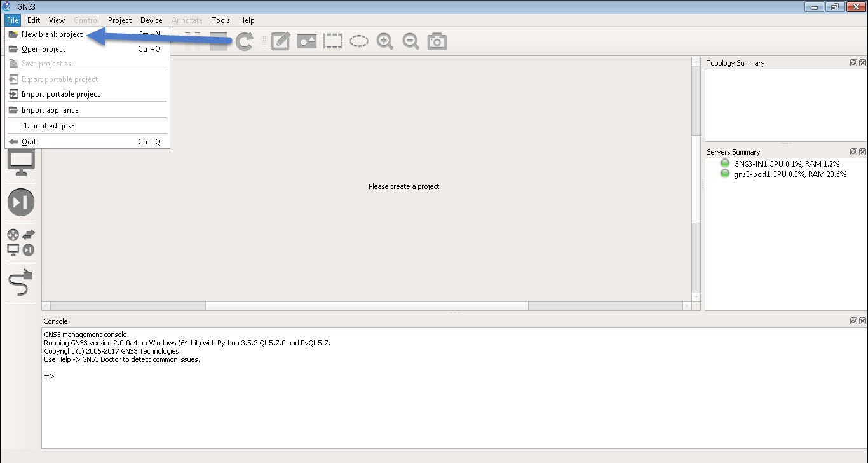Click the workspace horizontal scrollbar thumb
This screenshot has width=868, height=463.
point(367,306)
